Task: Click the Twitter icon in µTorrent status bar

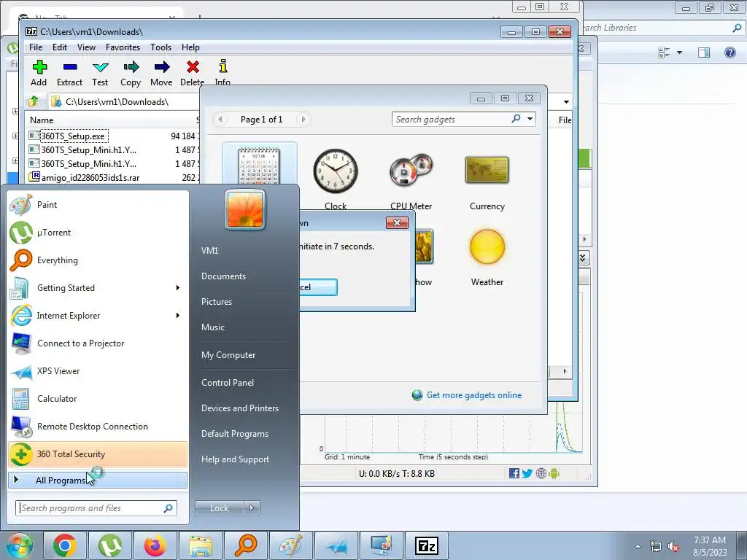Action: [527, 473]
